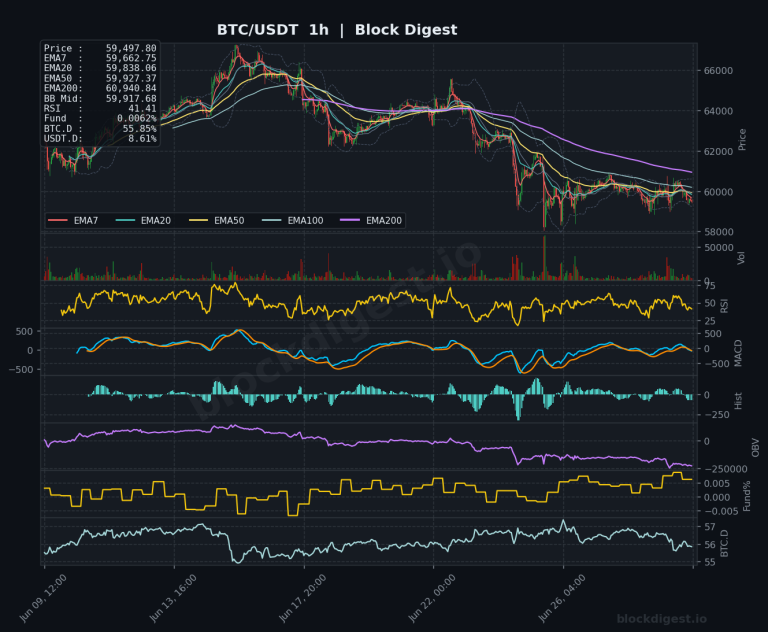The image size is (768, 632).
Task: Click the 60000 price axis tick
Action: (x=718, y=192)
